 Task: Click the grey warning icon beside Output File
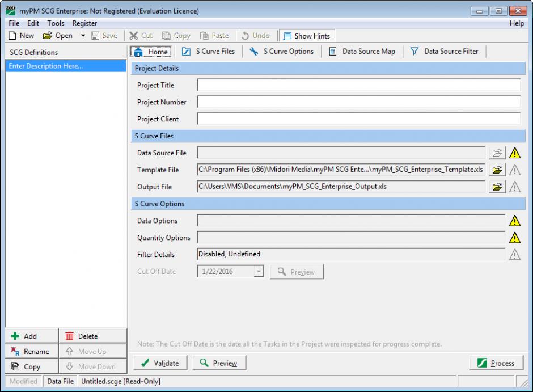tap(515, 187)
